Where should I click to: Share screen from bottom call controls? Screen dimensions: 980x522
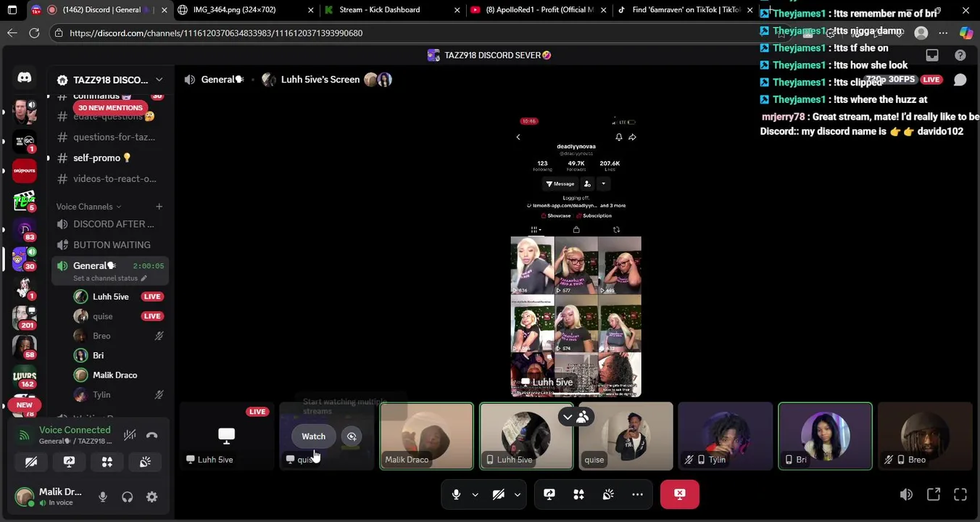tap(549, 494)
